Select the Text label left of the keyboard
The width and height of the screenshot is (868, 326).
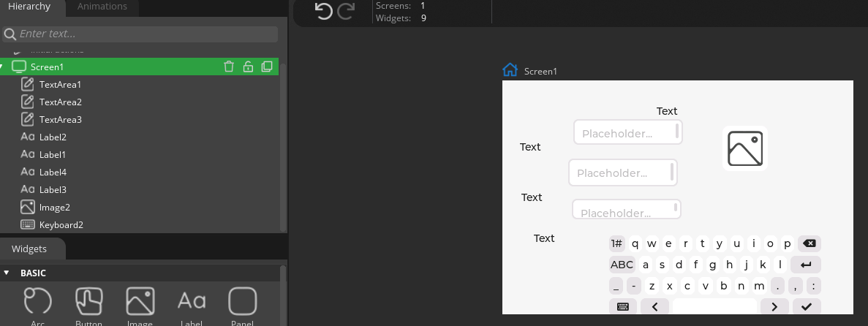point(543,238)
